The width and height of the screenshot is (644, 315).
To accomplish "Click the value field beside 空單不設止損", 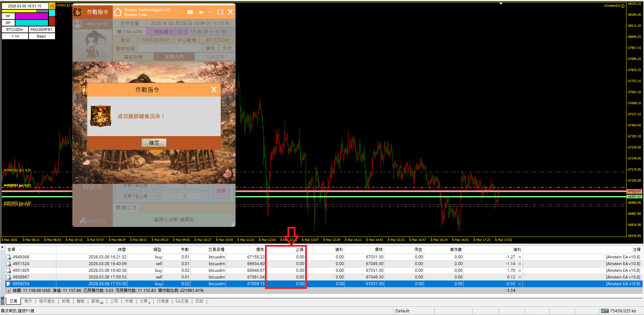I will 185,196.
